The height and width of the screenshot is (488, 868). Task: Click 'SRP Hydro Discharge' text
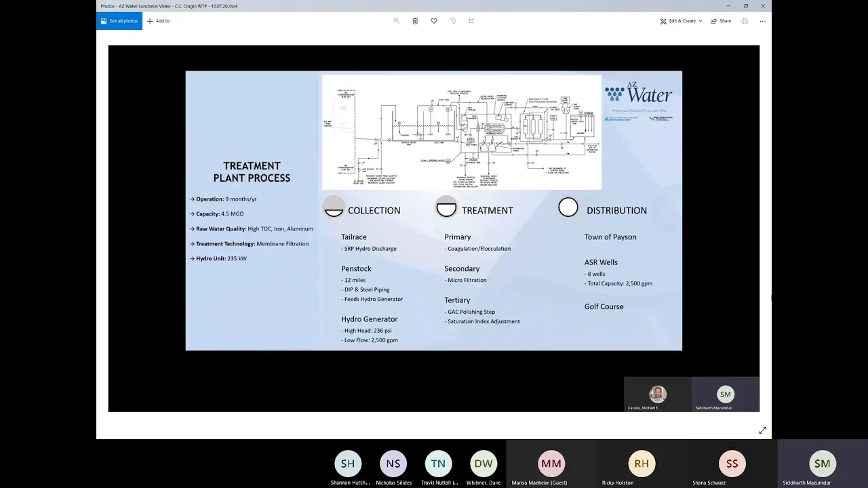[369, 249]
